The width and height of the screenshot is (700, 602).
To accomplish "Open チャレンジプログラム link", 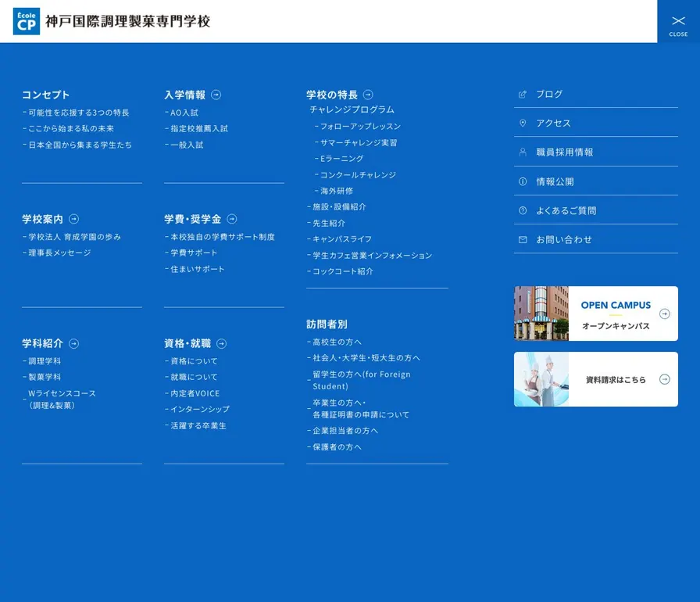I will coord(352,109).
